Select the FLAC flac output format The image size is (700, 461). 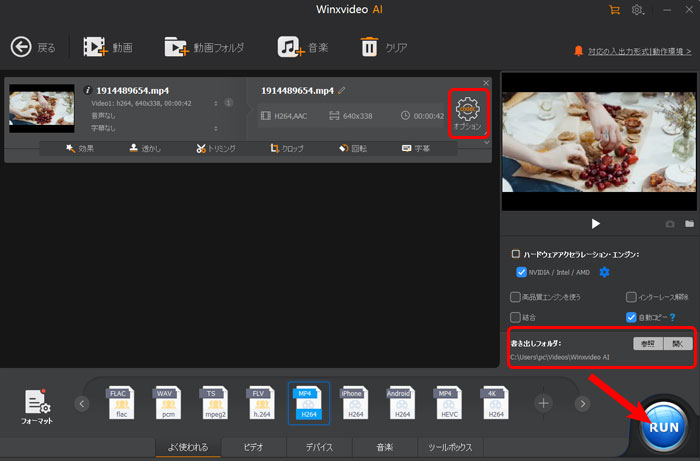(x=121, y=403)
